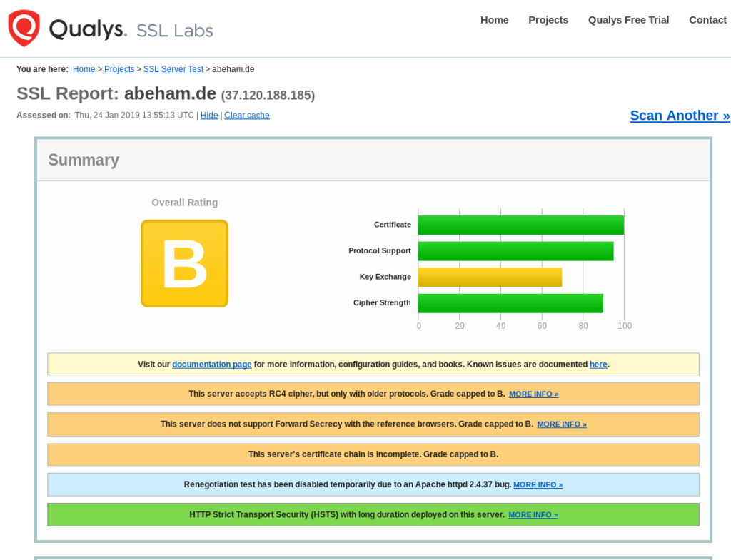The image size is (731, 560).
Task: Click the Qualys SSL Labs wordmark
Action: (131, 29)
